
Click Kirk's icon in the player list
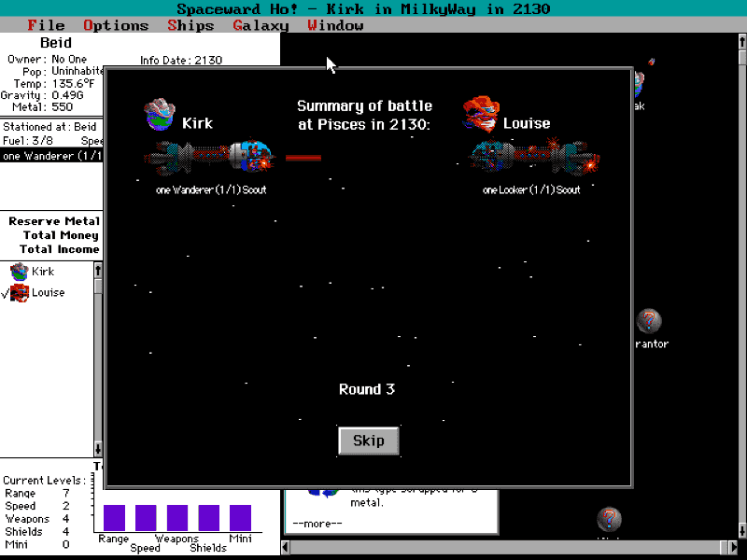pos(19,272)
